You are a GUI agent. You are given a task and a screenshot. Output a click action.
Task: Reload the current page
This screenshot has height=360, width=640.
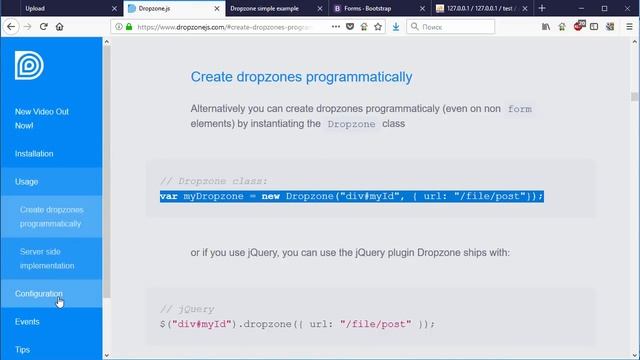coord(44,27)
